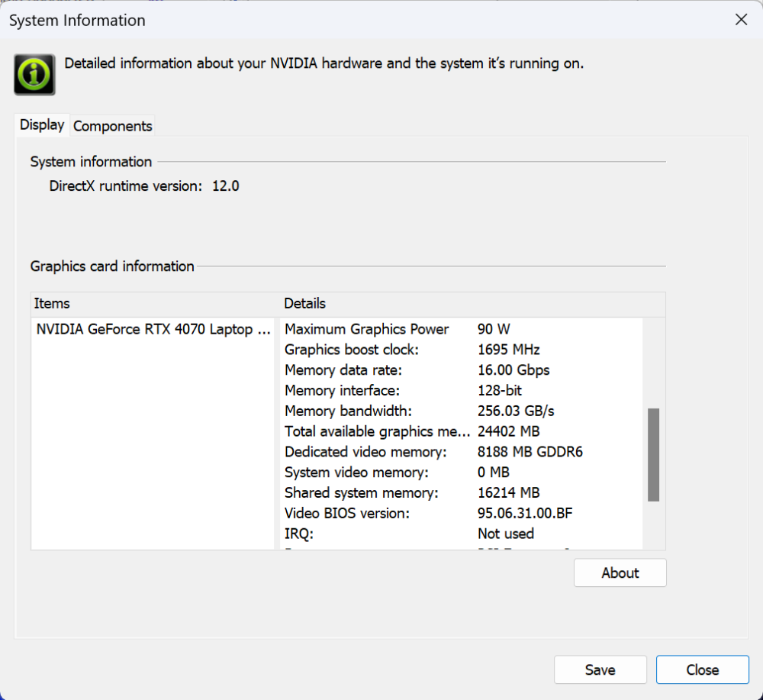This screenshot has width=763, height=700.
Task: Click the 128-bit value
Action: click(499, 391)
